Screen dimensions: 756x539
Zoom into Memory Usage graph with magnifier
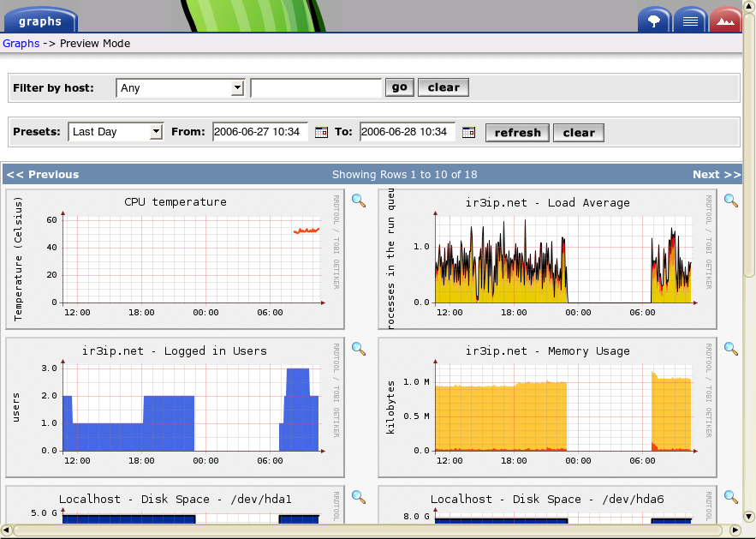click(731, 349)
